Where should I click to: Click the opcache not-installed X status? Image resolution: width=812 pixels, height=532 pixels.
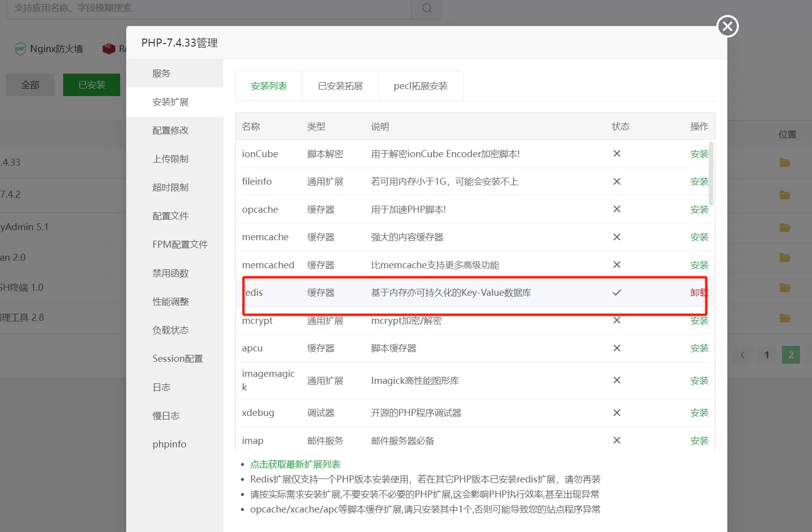click(x=617, y=209)
